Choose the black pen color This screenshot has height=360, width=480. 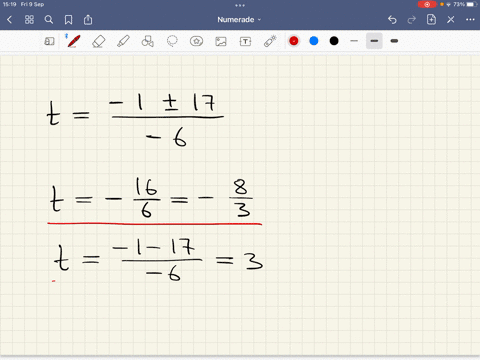pyautogui.click(x=334, y=41)
